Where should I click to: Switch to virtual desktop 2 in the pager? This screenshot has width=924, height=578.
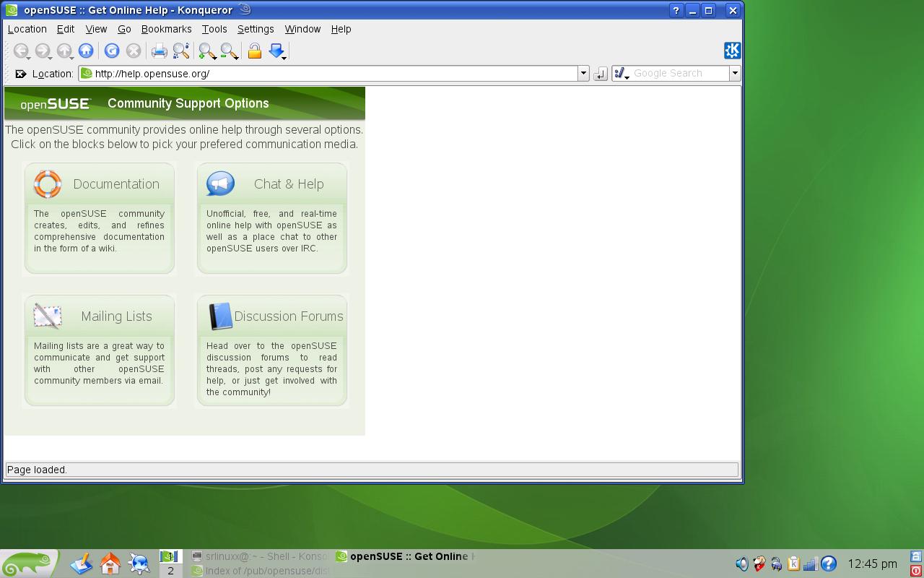click(170, 571)
